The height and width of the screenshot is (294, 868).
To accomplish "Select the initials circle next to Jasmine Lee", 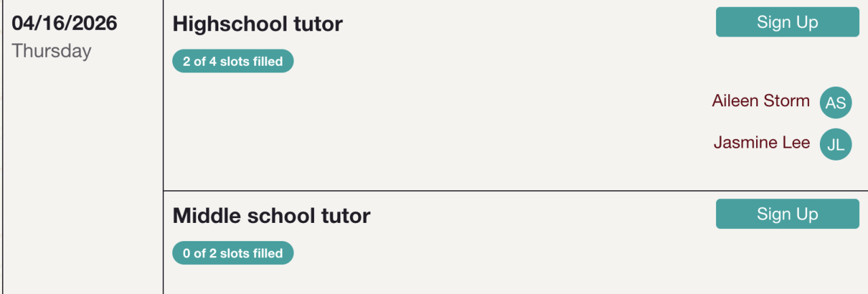I will pyautogui.click(x=835, y=144).
